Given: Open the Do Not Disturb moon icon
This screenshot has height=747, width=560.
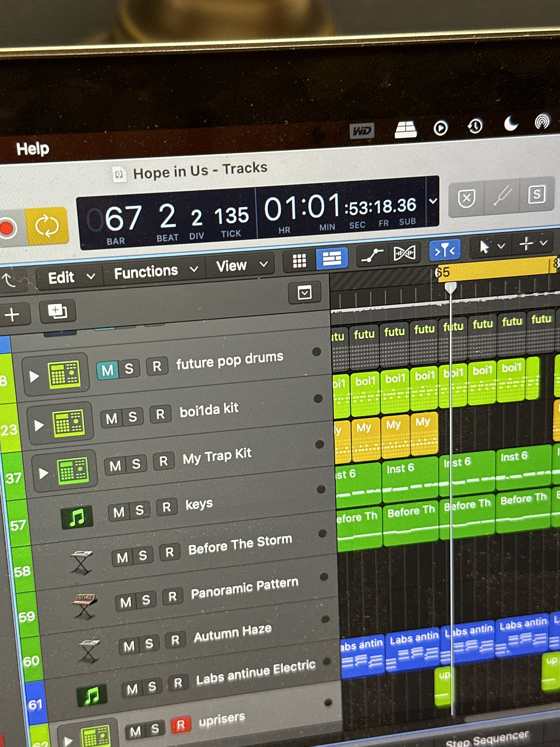Looking at the screenshot, I should point(511,124).
